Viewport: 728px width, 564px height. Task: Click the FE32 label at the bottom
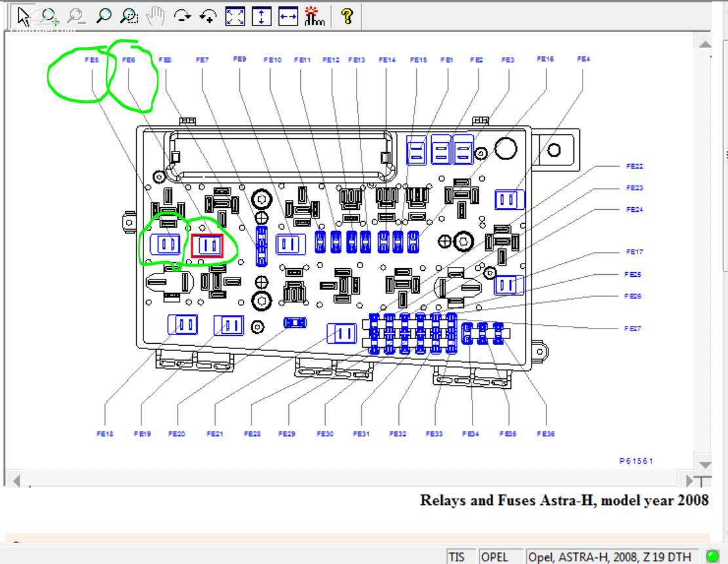pyautogui.click(x=398, y=434)
